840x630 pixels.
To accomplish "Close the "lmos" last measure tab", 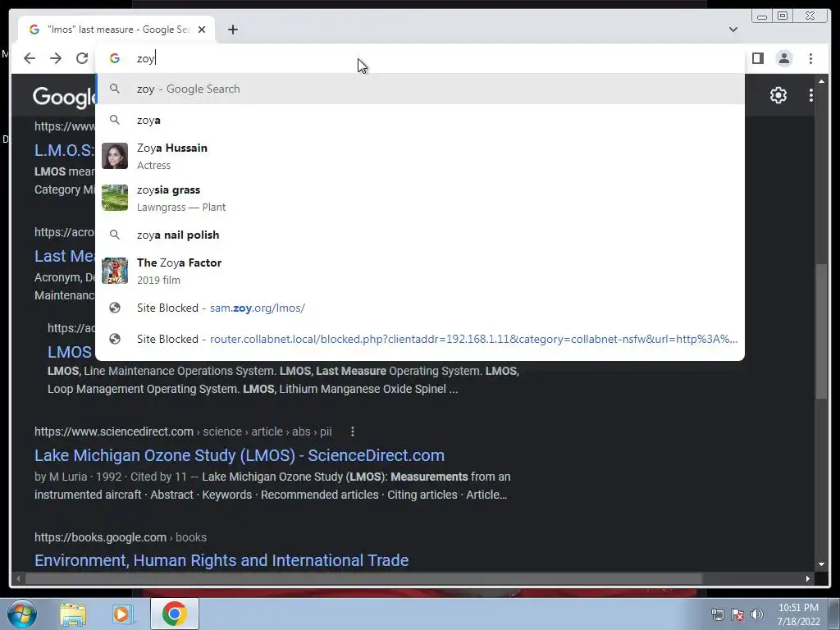I will coord(202,30).
